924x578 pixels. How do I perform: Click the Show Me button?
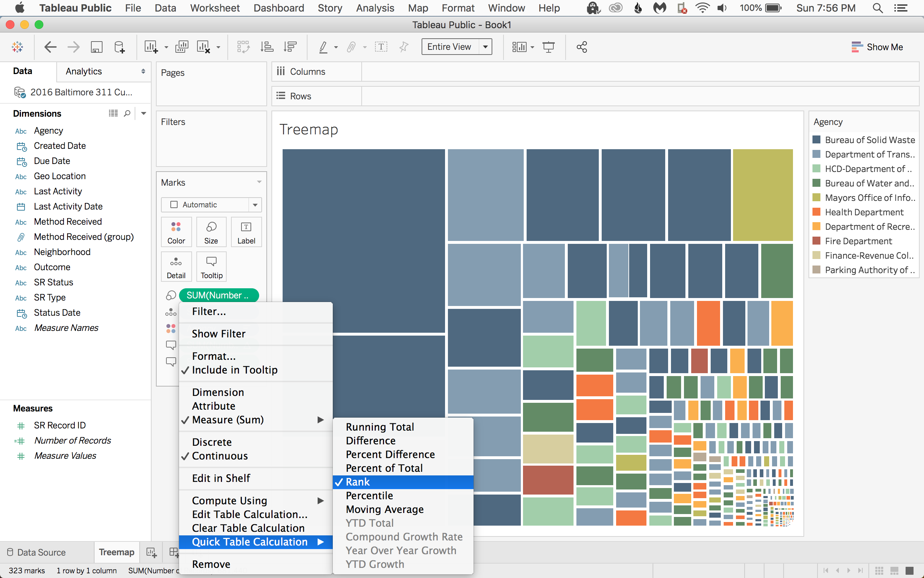(877, 47)
